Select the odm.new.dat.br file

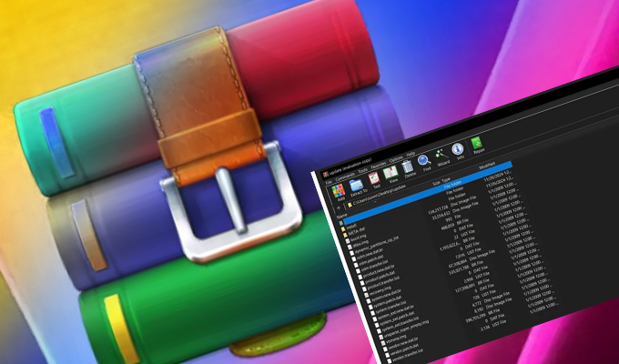(370, 253)
